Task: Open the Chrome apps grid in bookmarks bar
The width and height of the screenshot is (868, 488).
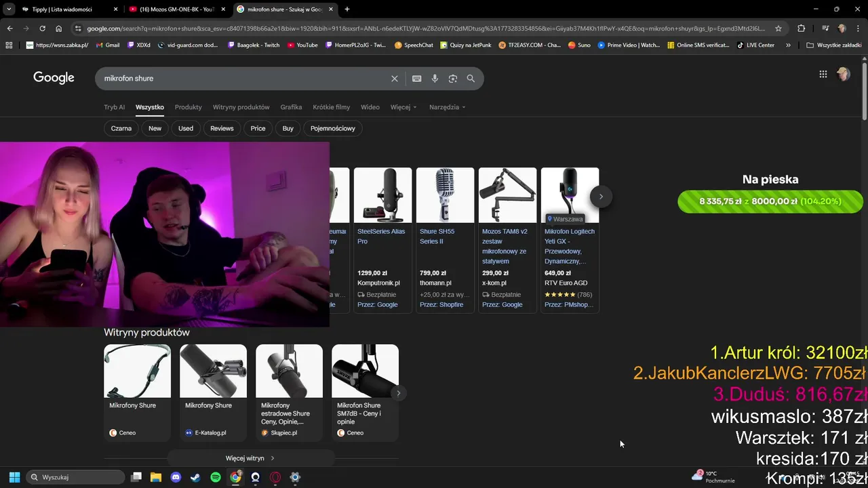Action: [x=9, y=45]
